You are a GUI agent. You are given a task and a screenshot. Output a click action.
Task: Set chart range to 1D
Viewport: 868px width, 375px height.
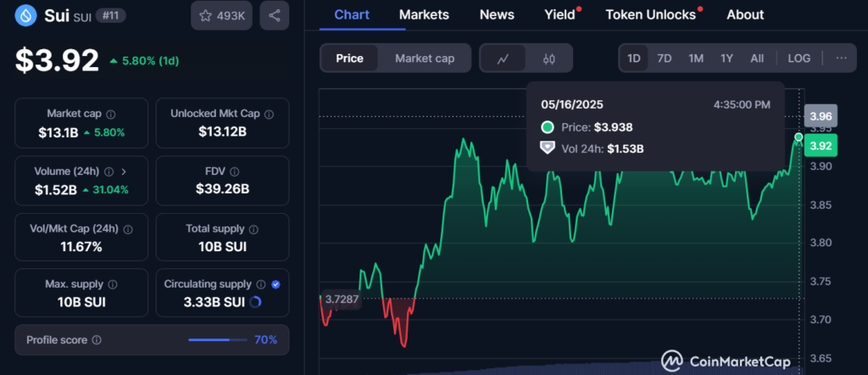pyautogui.click(x=634, y=59)
